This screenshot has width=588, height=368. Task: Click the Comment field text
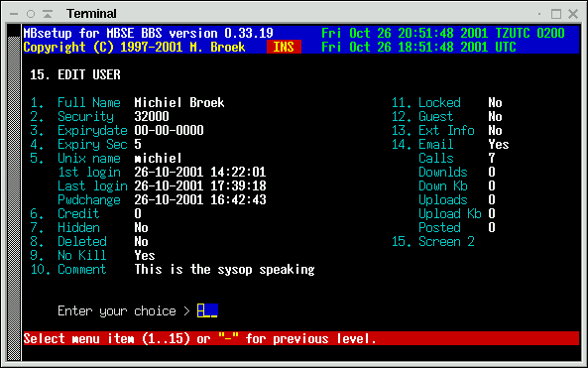pyautogui.click(x=225, y=270)
